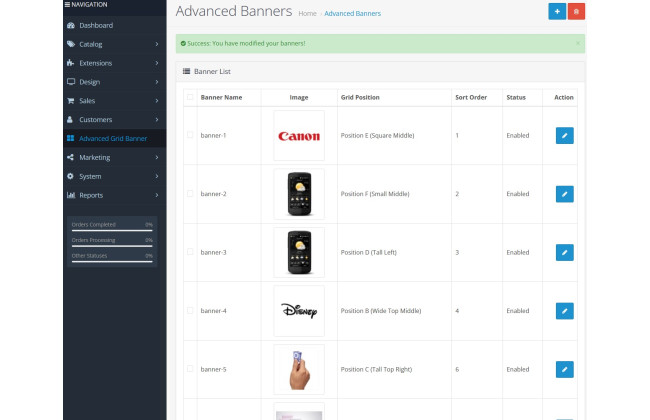650x420 pixels.
Task: Edit banner-3 with the pencil button
Action: click(x=564, y=252)
